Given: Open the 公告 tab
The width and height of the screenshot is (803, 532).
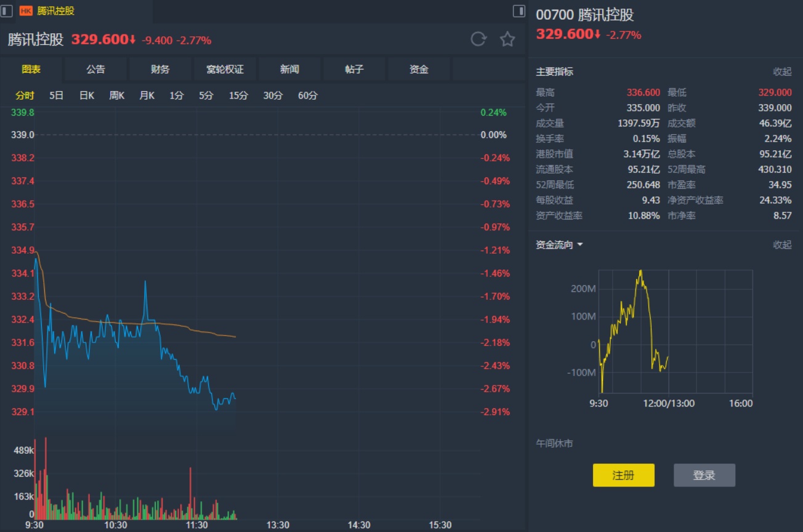Looking at the screenshot, I should pos(96,70).
